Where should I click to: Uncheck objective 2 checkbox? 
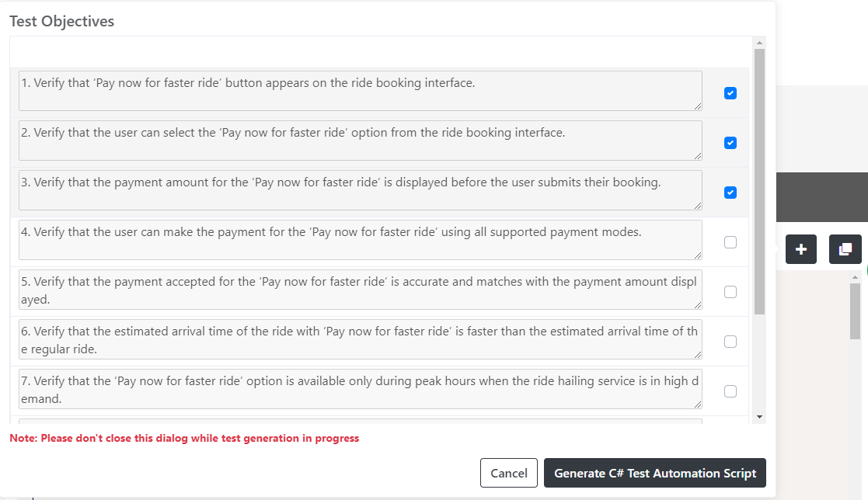pyautogui.click(x=730, y=143)
